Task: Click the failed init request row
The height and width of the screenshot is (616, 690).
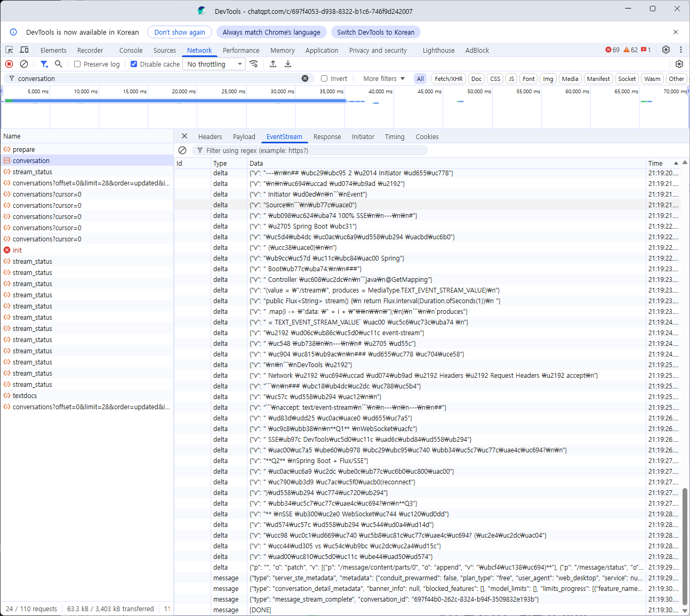Action: click(86, 250)
